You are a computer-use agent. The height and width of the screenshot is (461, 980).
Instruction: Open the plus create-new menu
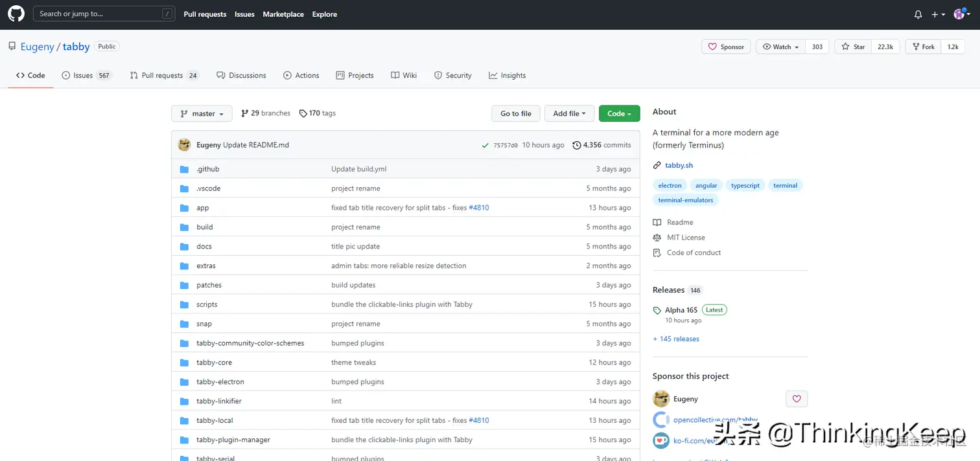[x=939, y=14]
